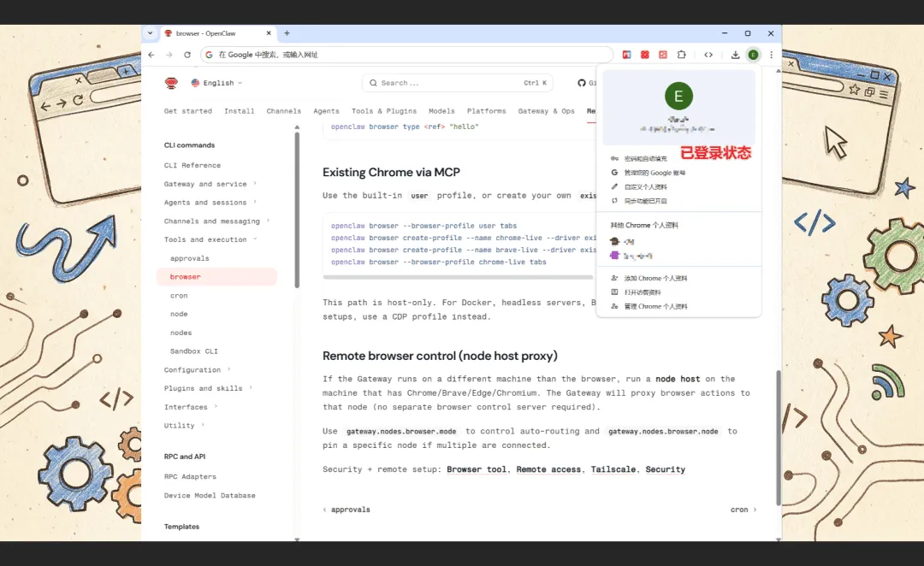The height and width of the screenshot is (566, 924).
Task: Expand the Utility section
Action: click(185, 425)
